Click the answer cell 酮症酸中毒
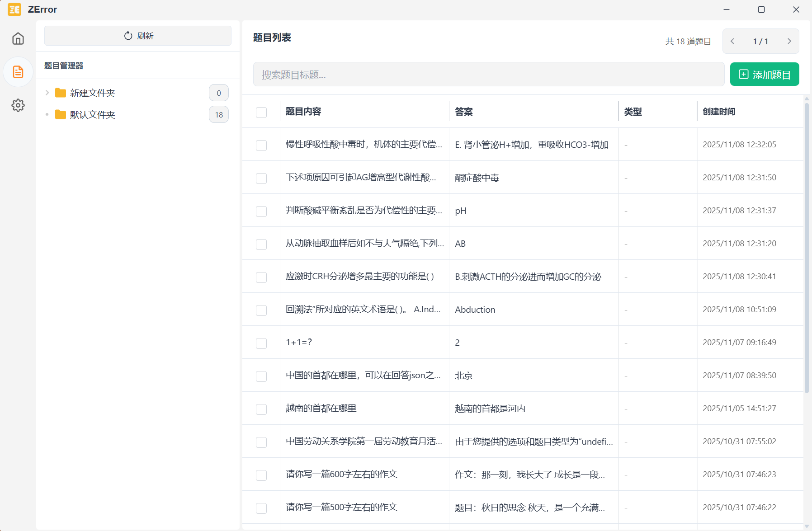812x531 pixels. point(477,178)
